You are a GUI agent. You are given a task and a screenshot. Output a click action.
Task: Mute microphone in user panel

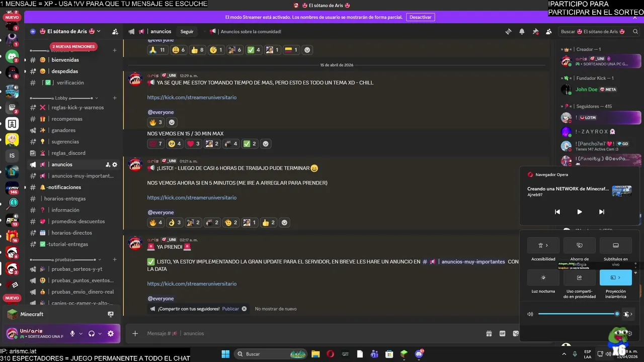tap(72, 333)
